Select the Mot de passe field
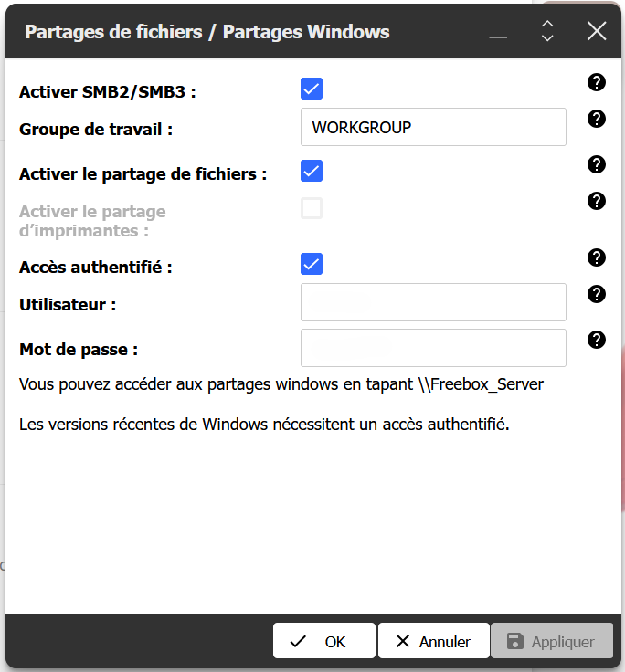 [x=433, y=348]
